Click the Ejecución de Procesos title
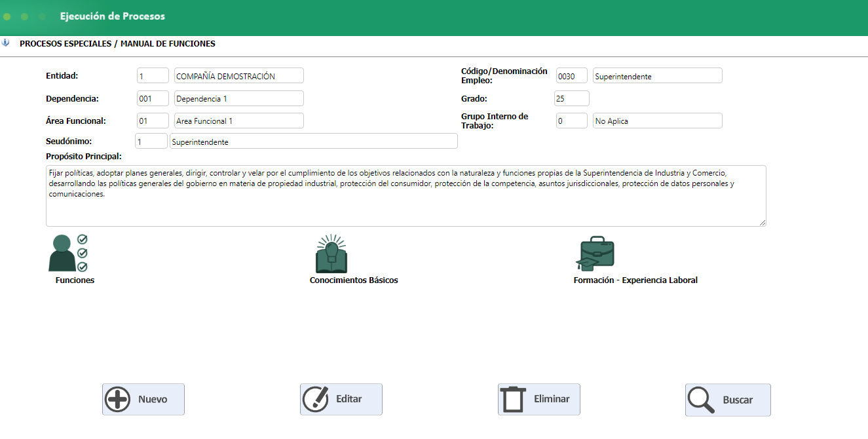 click(x=113, y=16)
